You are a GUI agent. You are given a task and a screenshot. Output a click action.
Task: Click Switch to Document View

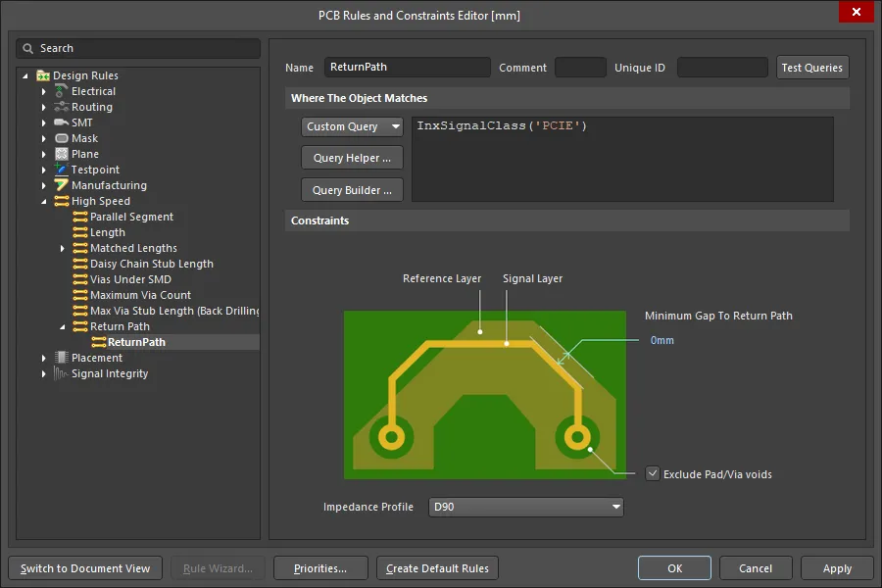click(85, 568)
